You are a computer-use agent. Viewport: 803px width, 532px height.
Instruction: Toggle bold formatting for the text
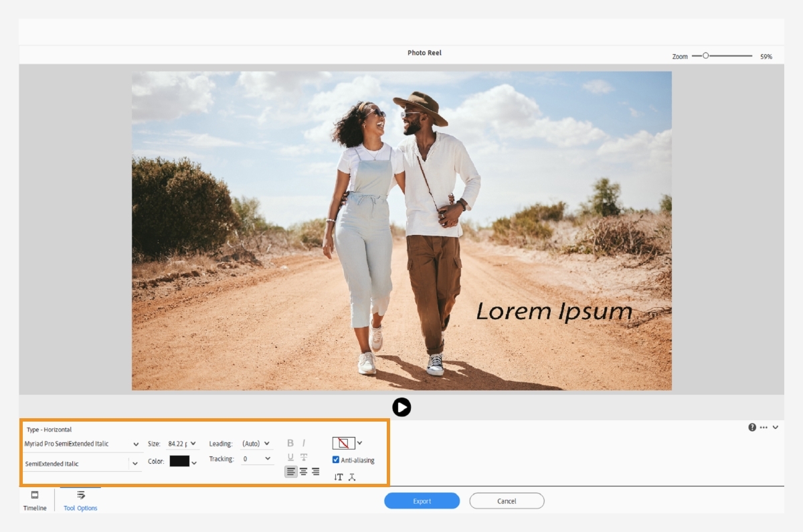(290, 442)
